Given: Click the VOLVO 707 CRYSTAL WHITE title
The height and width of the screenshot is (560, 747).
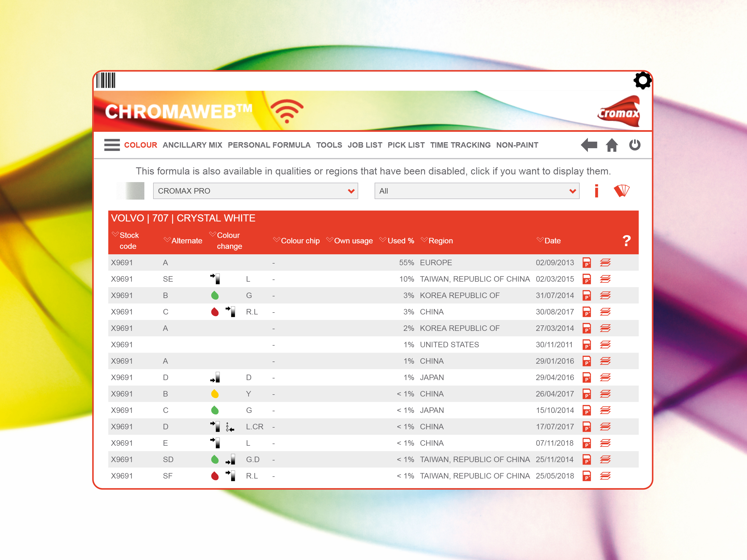Looking at the screenshot, I should point(183,218).
